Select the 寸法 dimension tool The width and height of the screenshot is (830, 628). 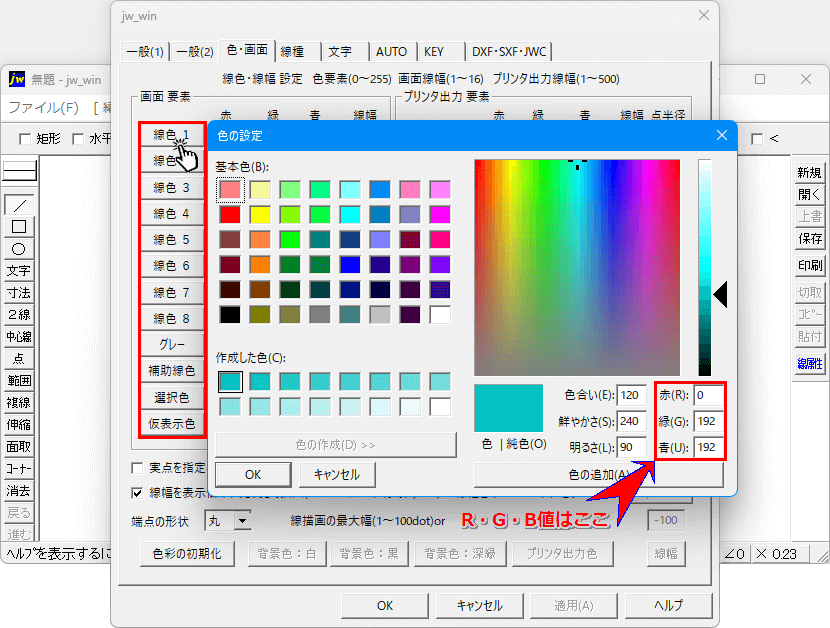(x=18, y=293)
